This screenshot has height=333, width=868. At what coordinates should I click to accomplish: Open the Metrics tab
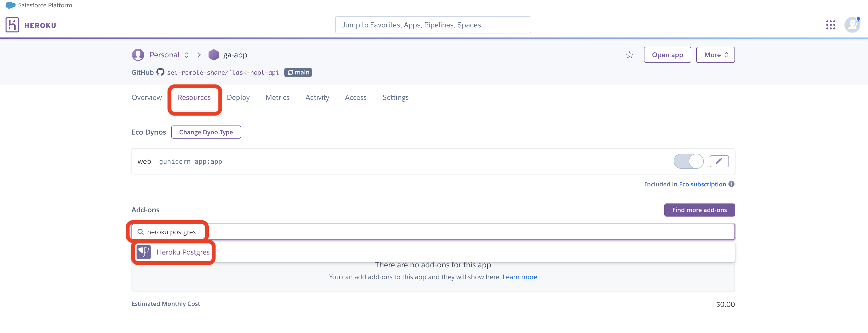point(277,97)
